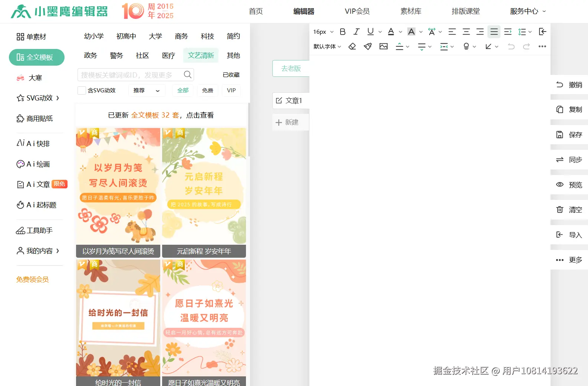Viewport: 588px width, 386px height.
Task: Open the toolbar three-dots overflow menu
Action: 542,46
